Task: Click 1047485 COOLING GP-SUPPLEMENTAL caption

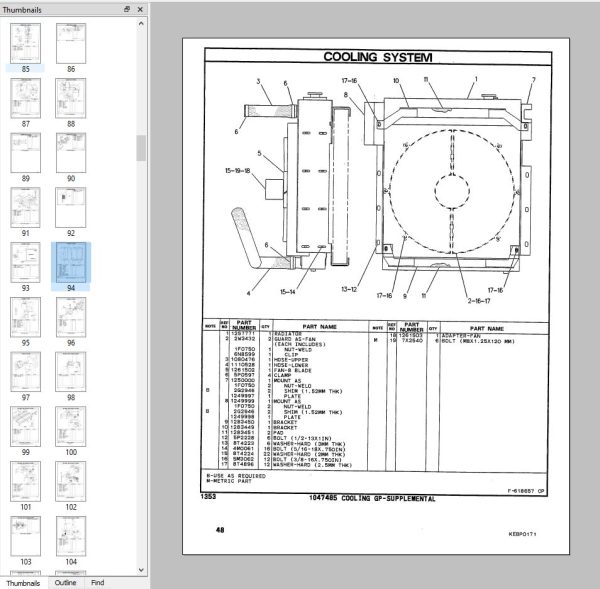Action: click(372, 498)
